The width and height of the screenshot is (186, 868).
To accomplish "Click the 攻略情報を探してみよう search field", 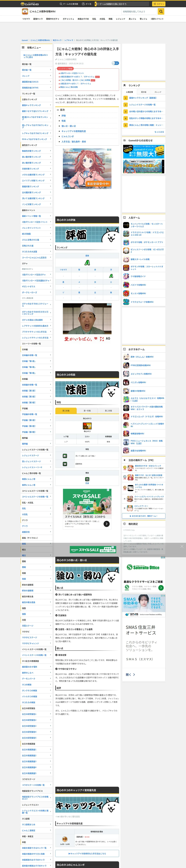I will coord(139,11).
